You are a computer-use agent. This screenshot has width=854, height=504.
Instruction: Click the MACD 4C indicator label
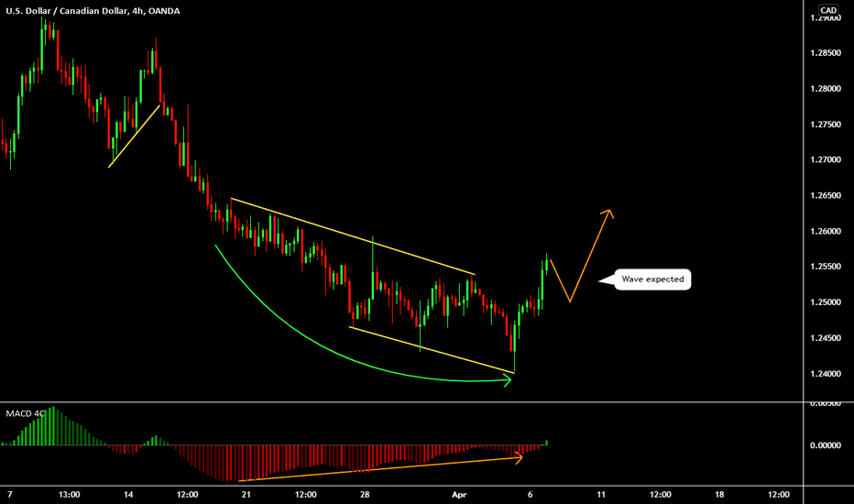point(25,413)
